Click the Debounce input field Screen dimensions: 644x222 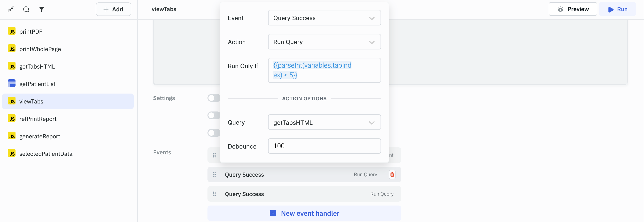coord(324,146)
